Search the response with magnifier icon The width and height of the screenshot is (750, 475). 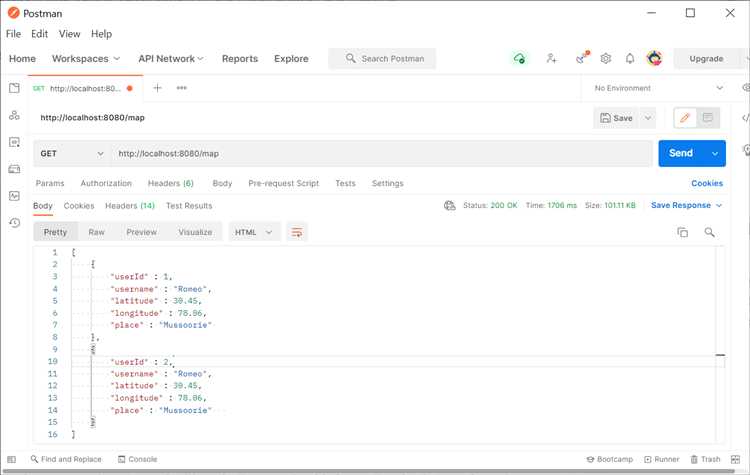tap(710, 232)
